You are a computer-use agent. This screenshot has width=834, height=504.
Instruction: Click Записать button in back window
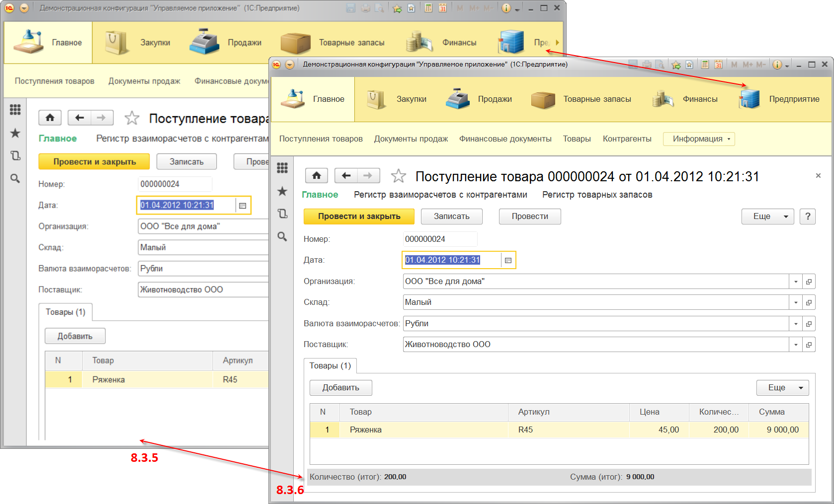pyautogui.click(x=186, y=162)
